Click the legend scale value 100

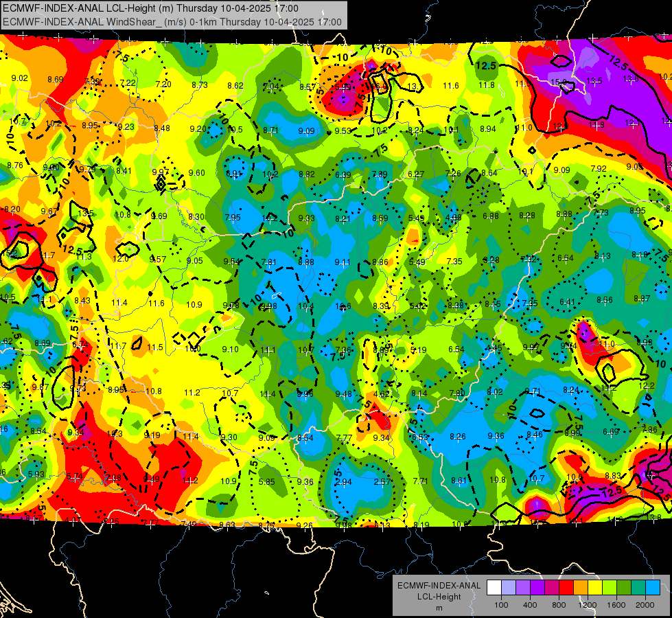point(501,605)
